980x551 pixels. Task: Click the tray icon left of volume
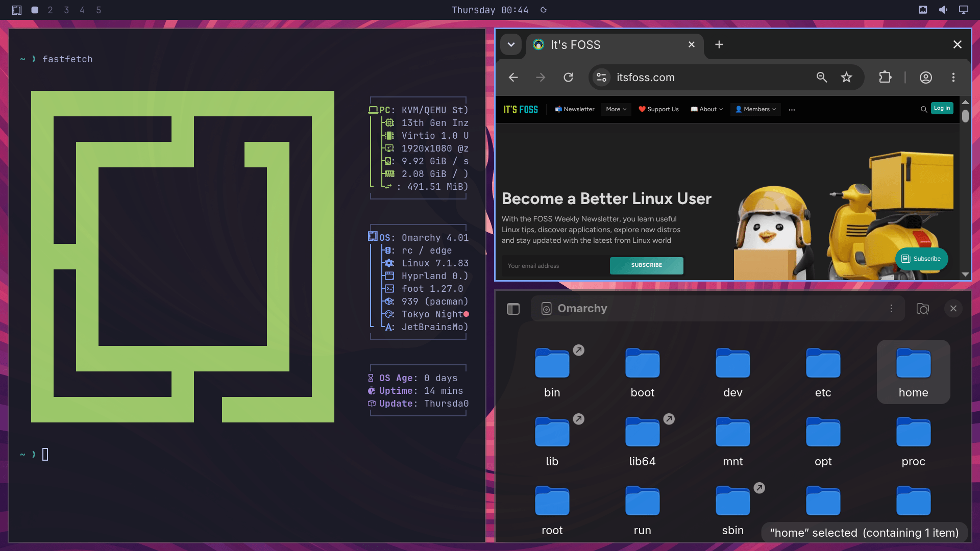click(923, 10)
